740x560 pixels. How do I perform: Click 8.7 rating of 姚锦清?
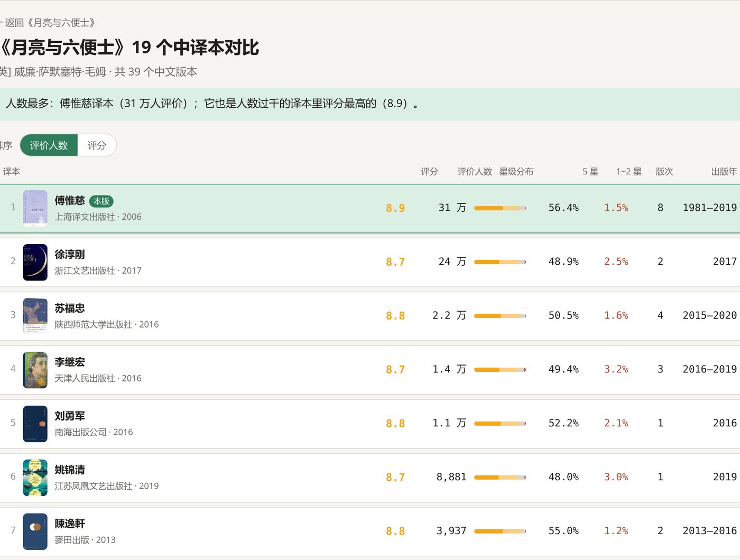pos(395,478)
